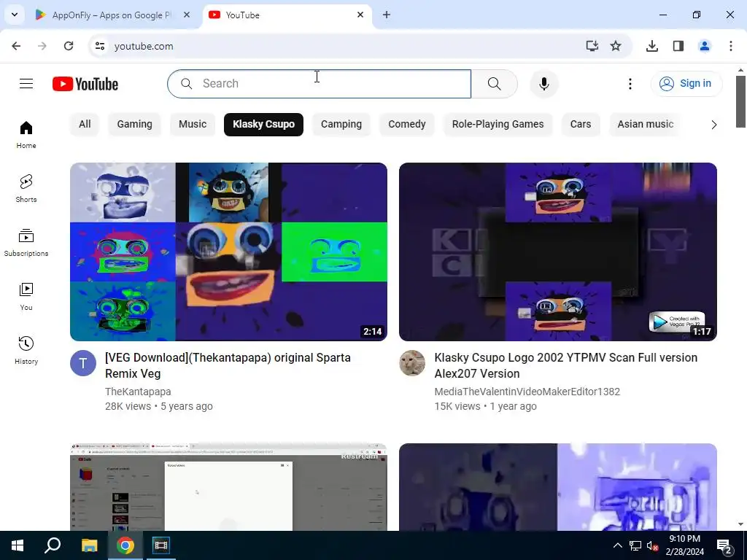
Task: Select the Cars filter chip
Action: click(580, 124)
